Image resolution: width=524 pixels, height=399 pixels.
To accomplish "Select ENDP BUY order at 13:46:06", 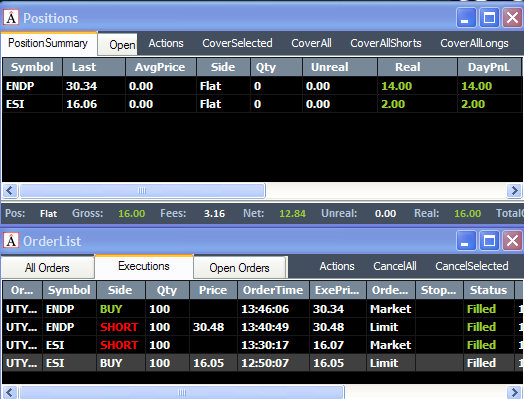I will 262,309.
